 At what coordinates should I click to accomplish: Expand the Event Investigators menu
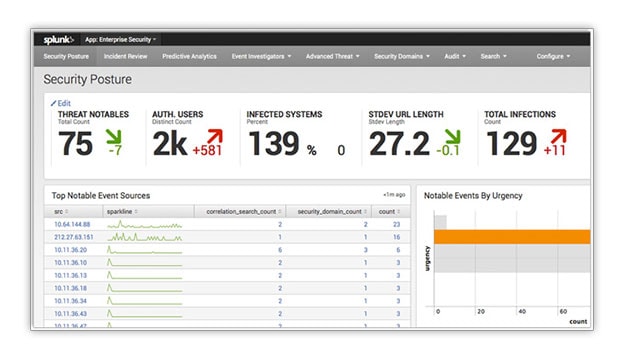click(x=261, y=56)
